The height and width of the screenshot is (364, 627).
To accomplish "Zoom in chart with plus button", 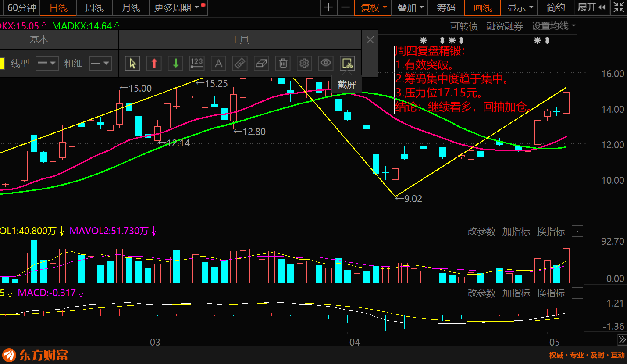I will click(x=328, y=7).
